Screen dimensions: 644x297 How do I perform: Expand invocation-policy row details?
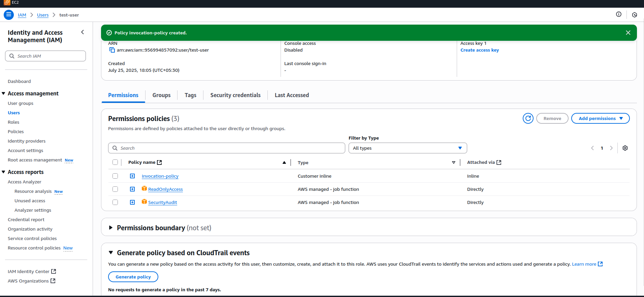coord(132,176)
